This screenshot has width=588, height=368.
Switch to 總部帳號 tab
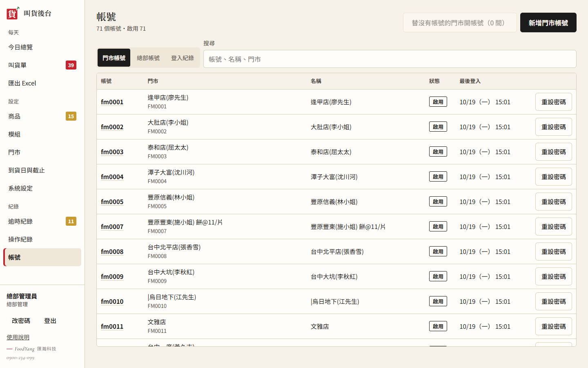(148, 58)
